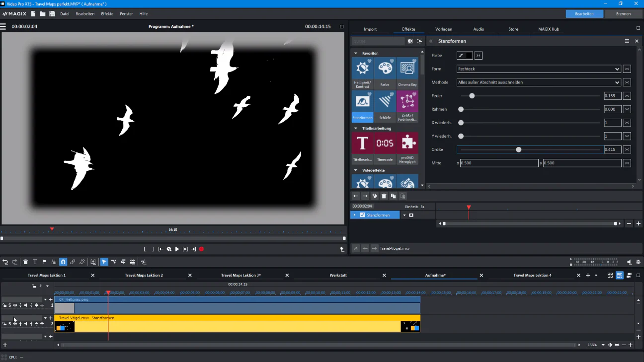This screenshot has width=644, height=362.
Task: Reset the Feder parameter button
Action: [x=627, y=96]
